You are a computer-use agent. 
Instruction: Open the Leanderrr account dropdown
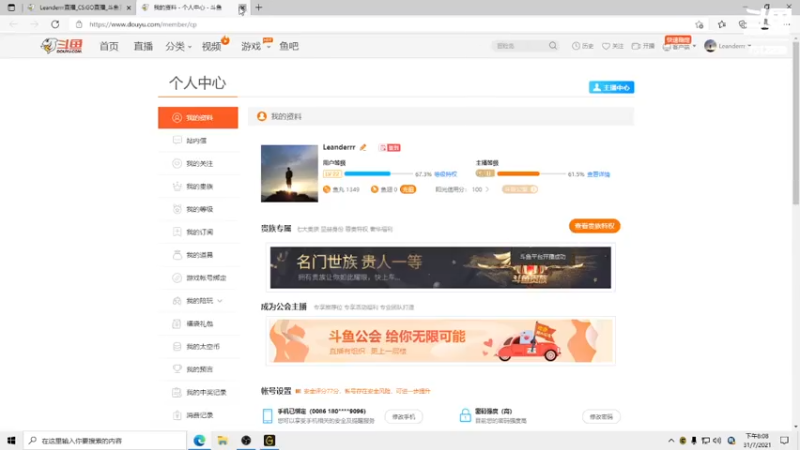(728, 46)
